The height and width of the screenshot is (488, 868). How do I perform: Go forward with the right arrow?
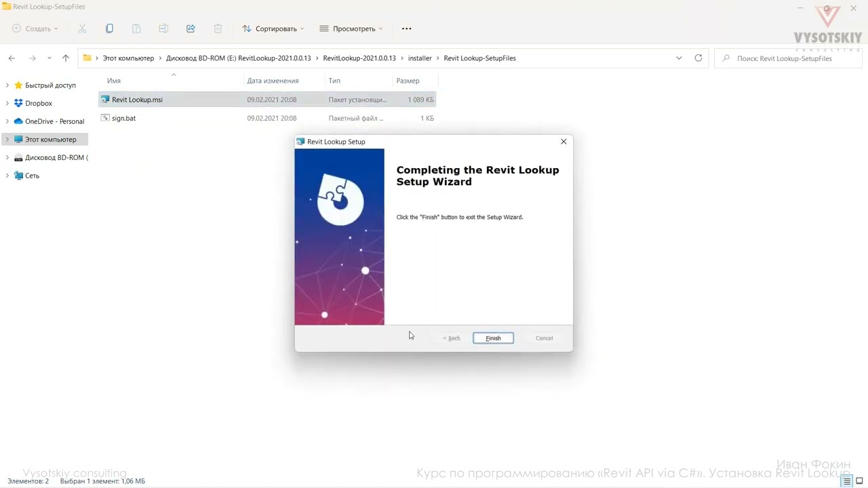pos(33,58)
